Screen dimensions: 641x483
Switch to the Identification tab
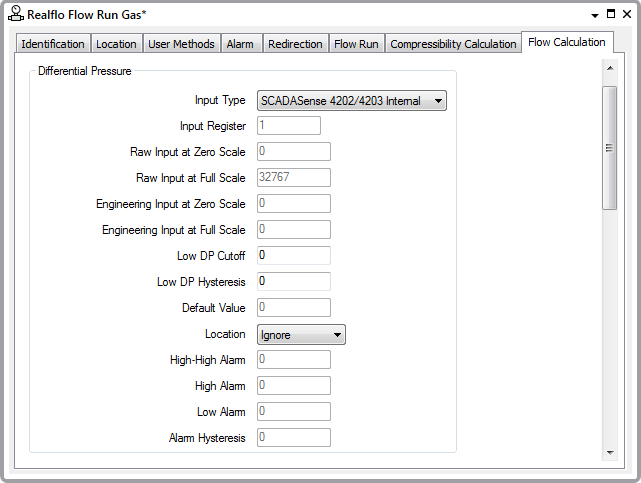click(x=53, y=44)
